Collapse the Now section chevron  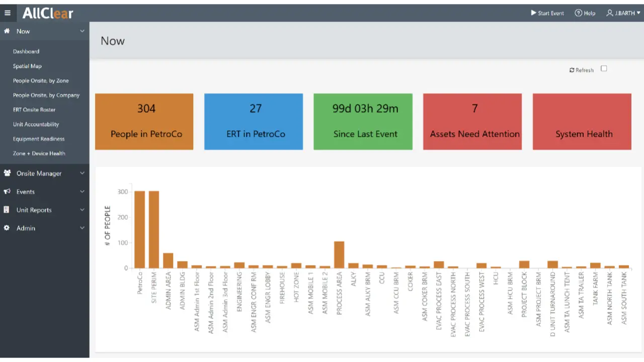(82, 31)
